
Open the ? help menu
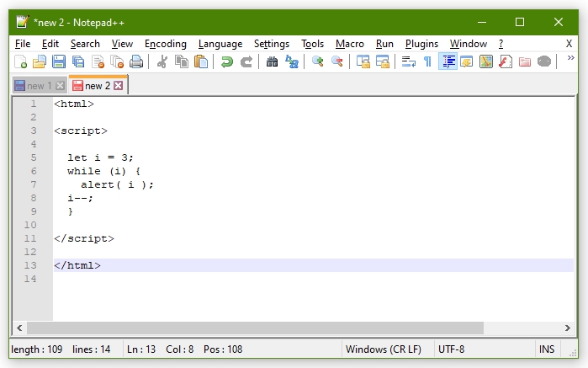click(501, 44)
